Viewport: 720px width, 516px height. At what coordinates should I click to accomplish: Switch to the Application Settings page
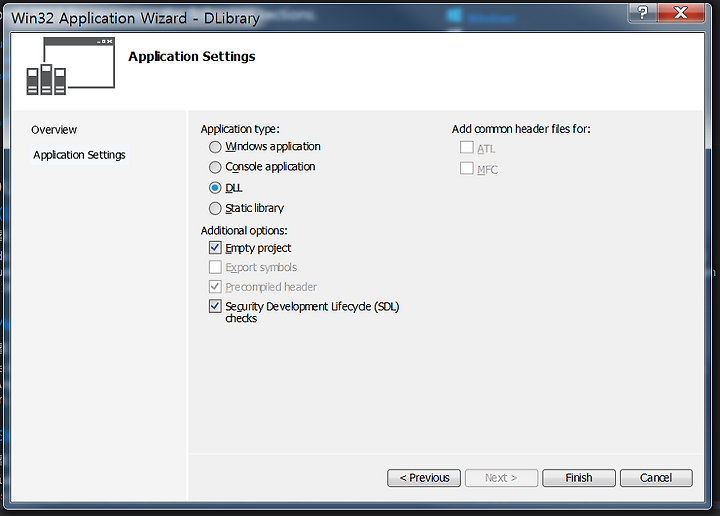tap(79, 155)
